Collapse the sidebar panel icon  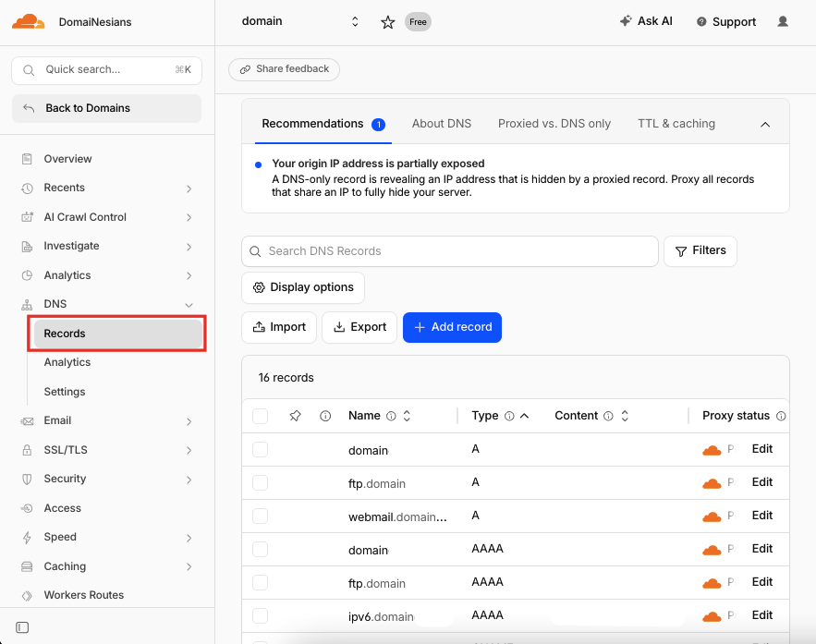pos(22,627)
